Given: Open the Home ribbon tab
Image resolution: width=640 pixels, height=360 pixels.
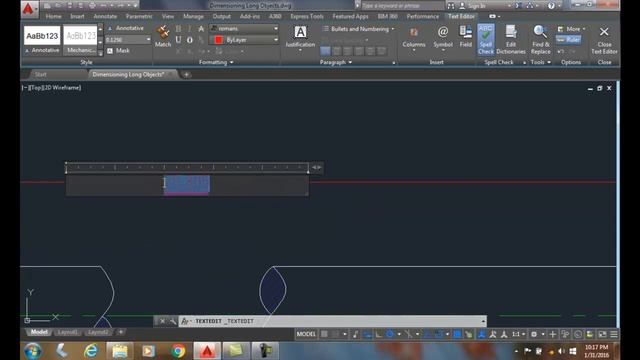Looking at the screenshot, I should (x=53, y=16).
